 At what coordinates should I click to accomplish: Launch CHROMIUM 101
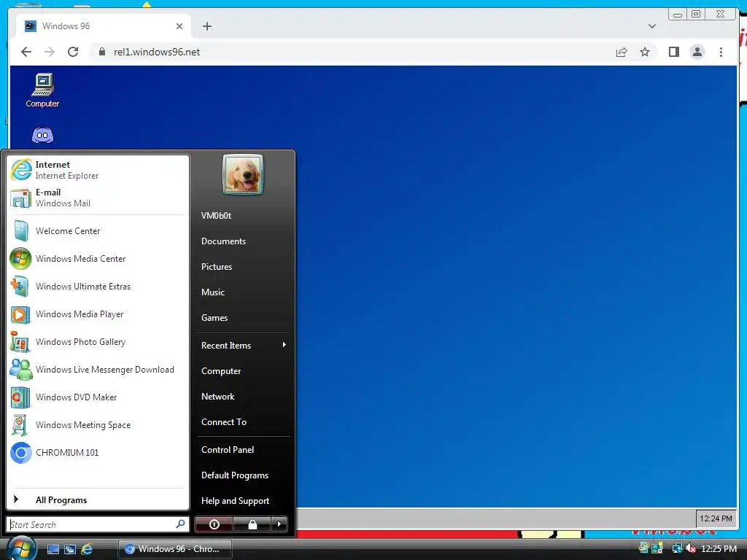(x=98, y=452)
